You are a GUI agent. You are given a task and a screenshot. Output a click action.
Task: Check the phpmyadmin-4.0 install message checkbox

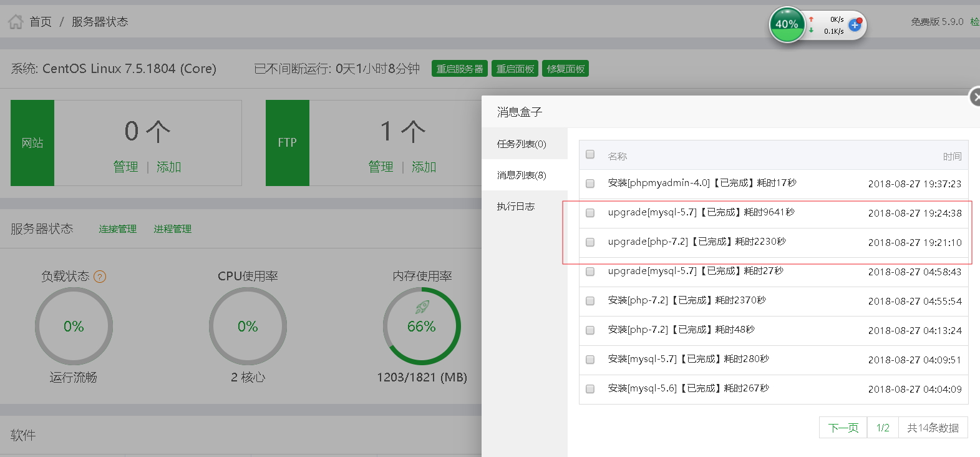click(590, 184)
